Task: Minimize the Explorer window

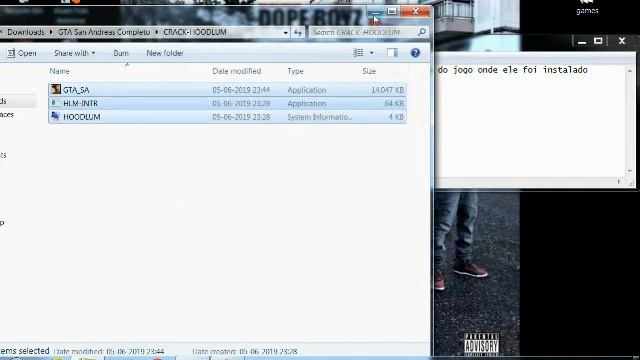Action: [x=374, y=11]
